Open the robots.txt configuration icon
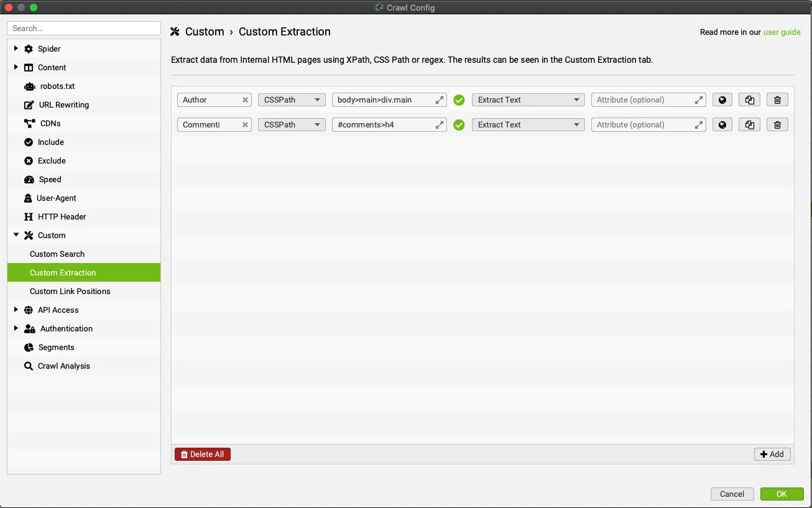Viewport: 812px width, 508px height. (27, 86)
